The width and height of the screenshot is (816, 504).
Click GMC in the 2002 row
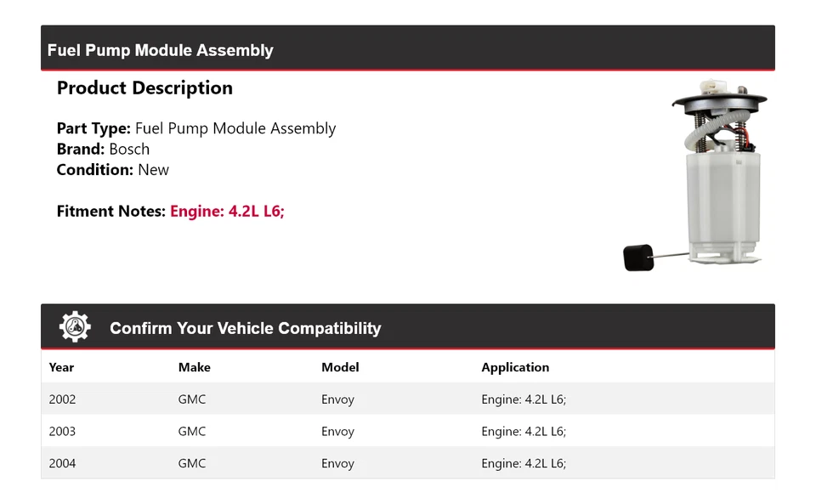click(192, 399)
